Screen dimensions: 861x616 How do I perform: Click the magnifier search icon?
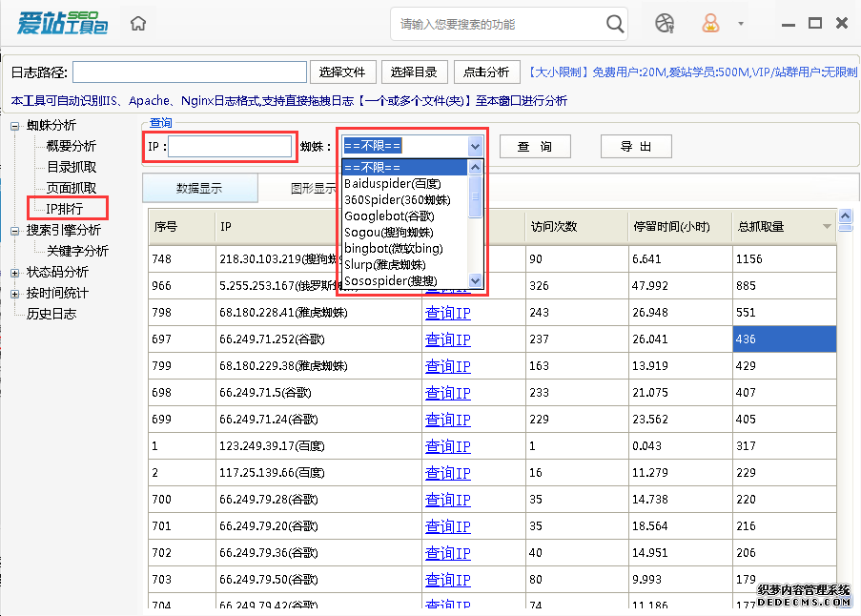coord(616,24)
